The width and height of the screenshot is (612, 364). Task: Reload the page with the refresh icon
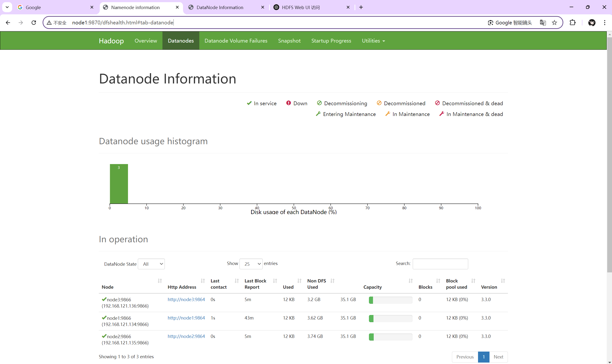pos(34,22)
